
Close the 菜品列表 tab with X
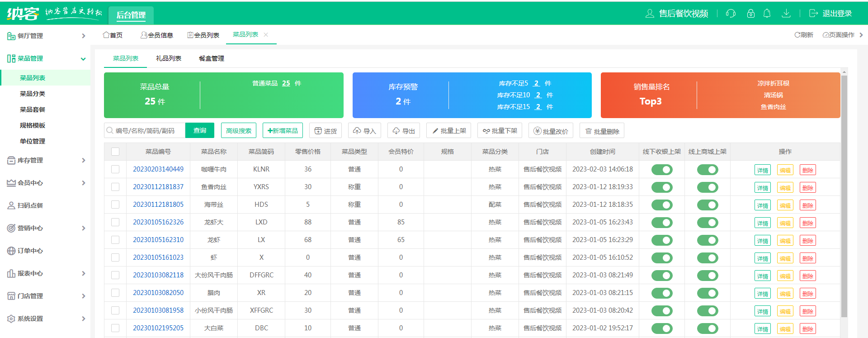point(266,35)
